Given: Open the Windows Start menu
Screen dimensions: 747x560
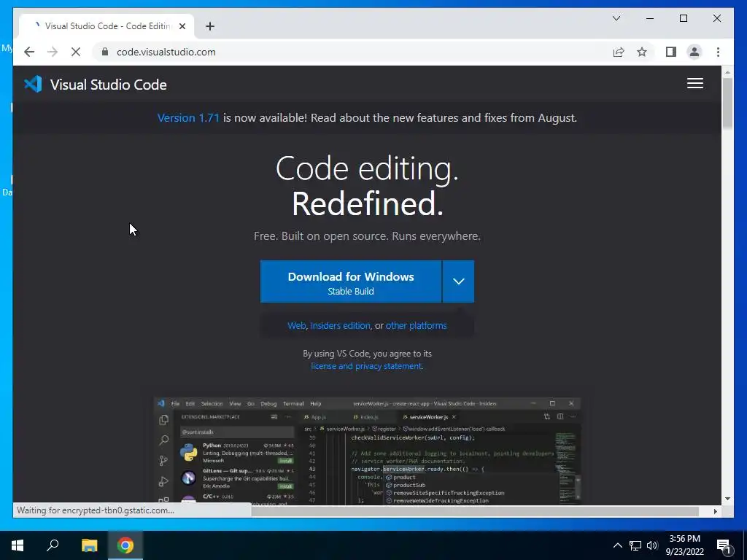Looking at the screenshot, I should tap(18, 545).
